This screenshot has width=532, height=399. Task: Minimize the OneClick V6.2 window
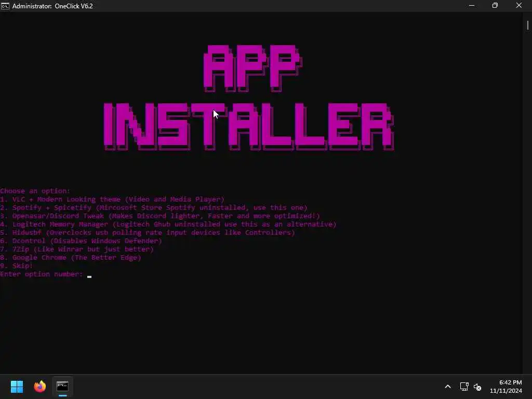coord(472,6)
